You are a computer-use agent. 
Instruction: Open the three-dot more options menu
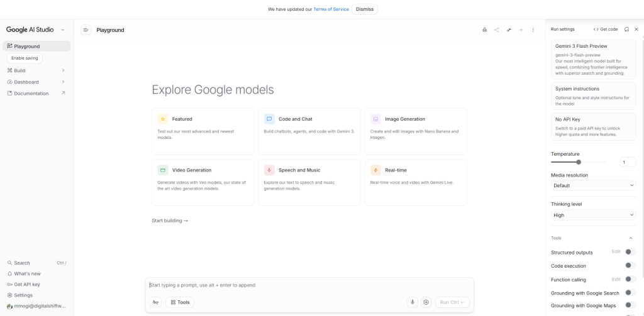point(533,30)
